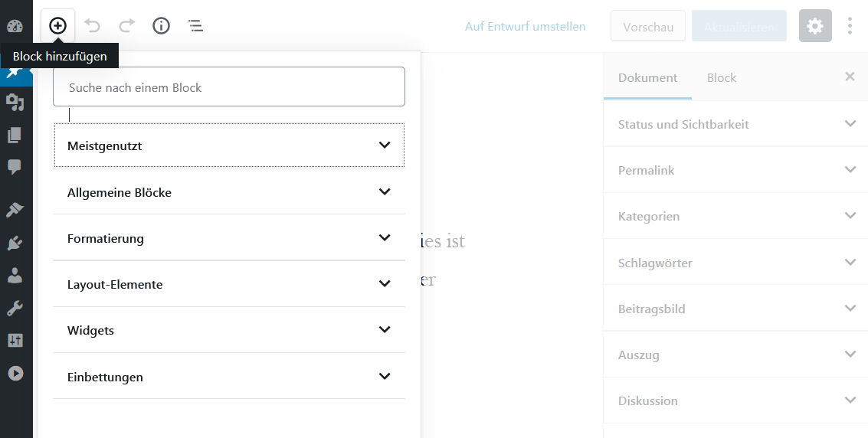
Task: Click the Aktualisieren button
Action: click(739, 26)
